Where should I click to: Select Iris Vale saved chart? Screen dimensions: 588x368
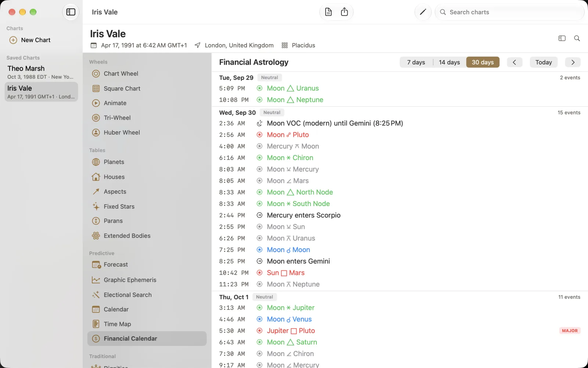click(41, 92)
